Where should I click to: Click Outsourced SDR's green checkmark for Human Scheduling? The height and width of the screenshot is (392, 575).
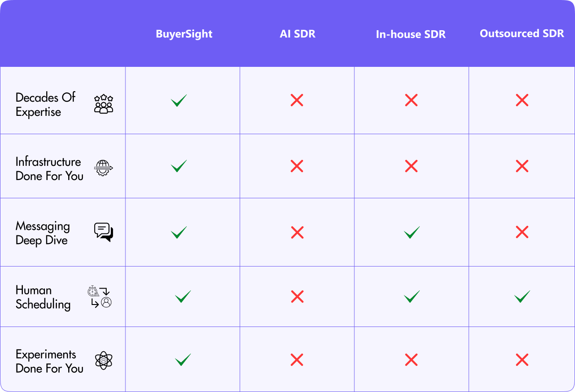[522, 296]
